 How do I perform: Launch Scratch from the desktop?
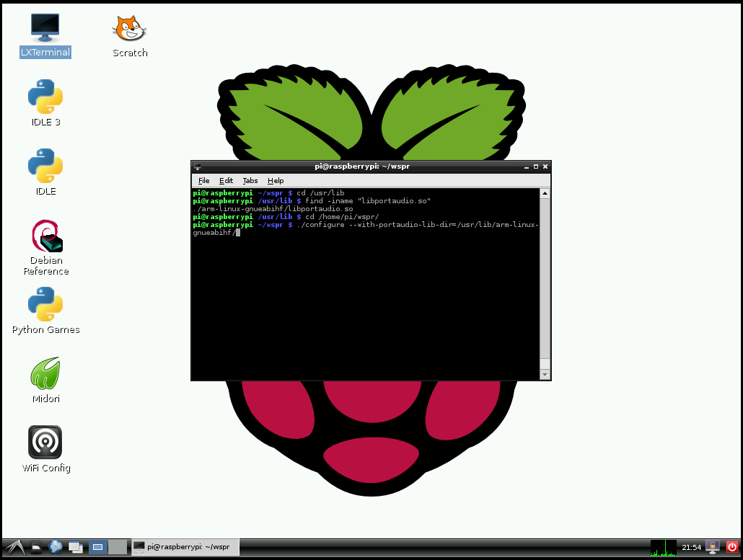[x=130, y=37]
